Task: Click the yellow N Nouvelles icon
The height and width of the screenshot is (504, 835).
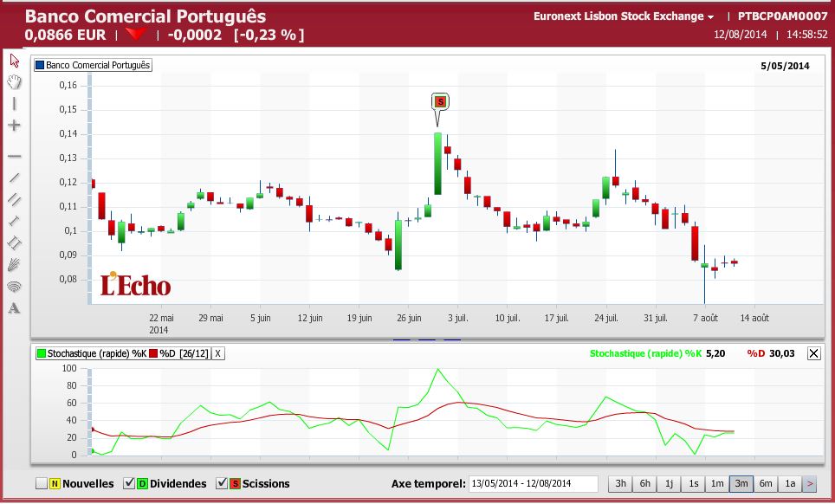Action: click(x=55, y=483)
